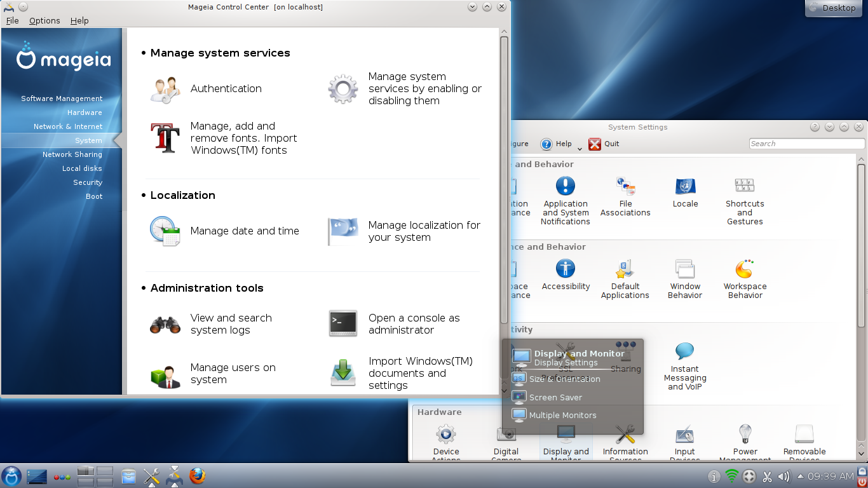Open the Mageia application launcher menu
The width and height of the screenshot is (868, 488).
click(11, 476)
